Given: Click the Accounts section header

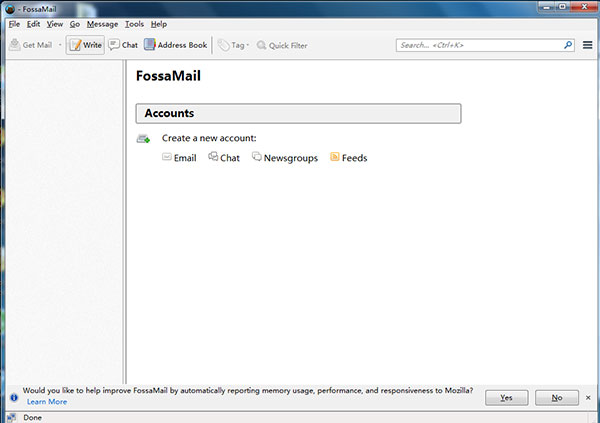Looking at the screenshot, I should pos(298,113).
